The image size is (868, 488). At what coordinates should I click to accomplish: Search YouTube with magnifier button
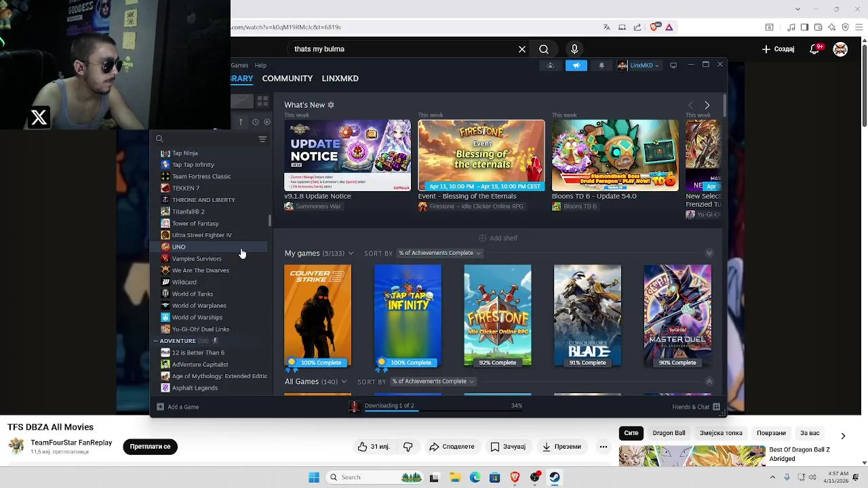544,49
